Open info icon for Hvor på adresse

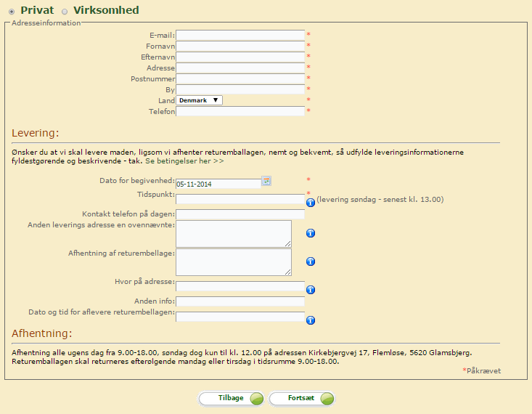(x=311, y=290)
